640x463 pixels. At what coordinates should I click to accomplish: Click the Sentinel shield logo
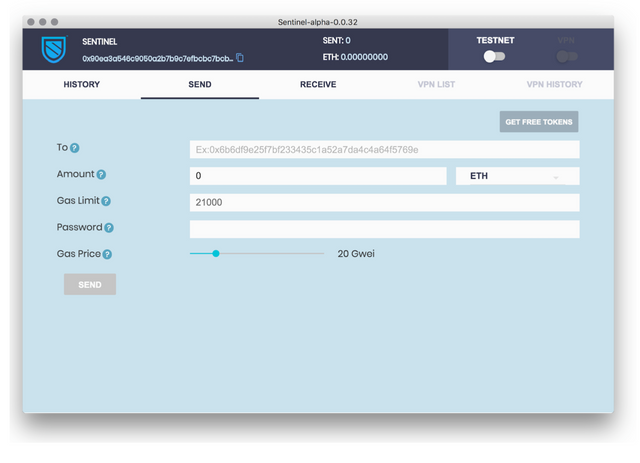[x=53, y=49]
